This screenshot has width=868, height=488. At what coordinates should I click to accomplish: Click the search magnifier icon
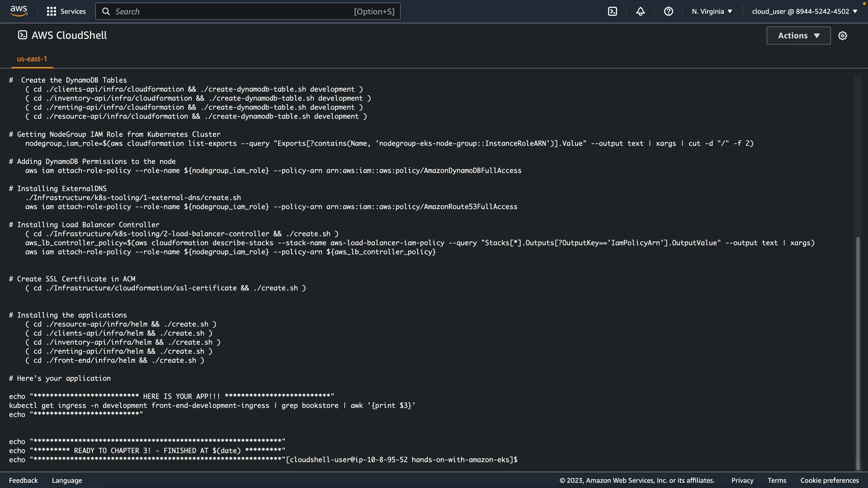106,11
